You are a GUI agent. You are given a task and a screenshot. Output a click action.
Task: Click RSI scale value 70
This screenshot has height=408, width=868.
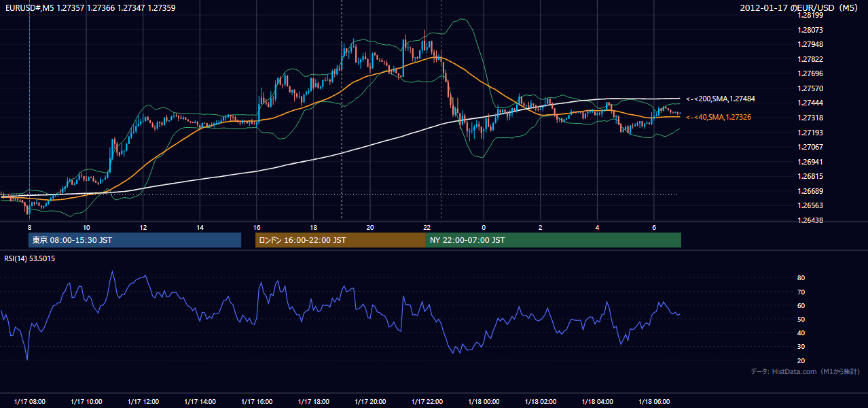(x=801, y=292)
